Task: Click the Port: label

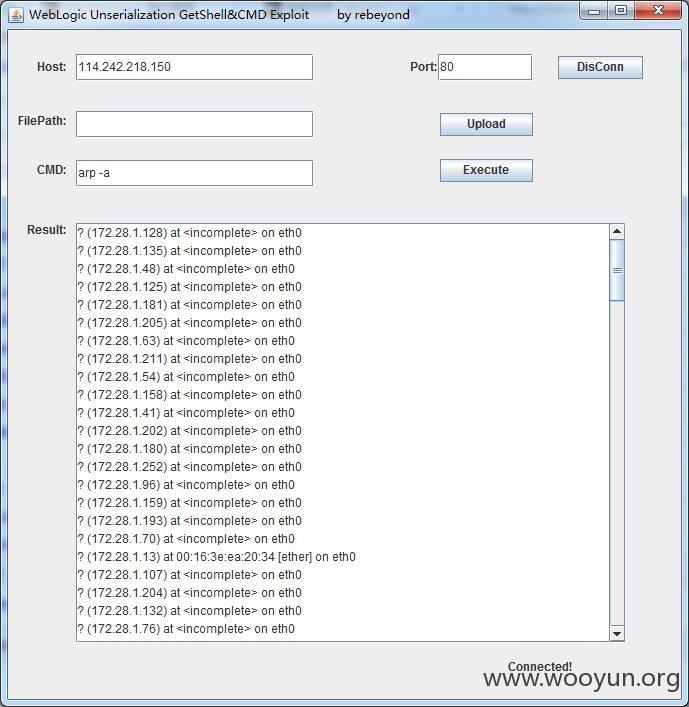Action: click(x=423, y=67)
